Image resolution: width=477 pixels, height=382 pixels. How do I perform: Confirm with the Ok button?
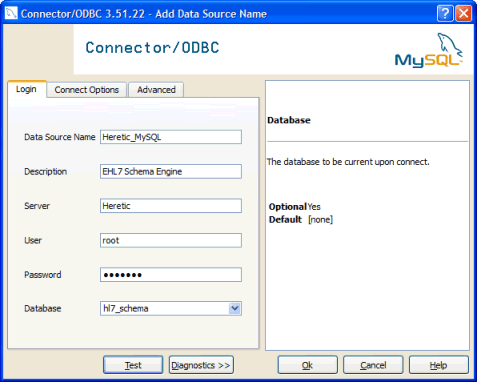(307, 365)
